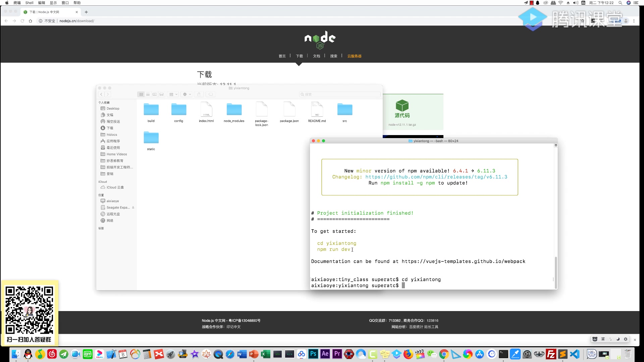Image resolution: width=644 pixels, height=362 pixels.
Task: Switch Finder to list view
Action: 148,95
